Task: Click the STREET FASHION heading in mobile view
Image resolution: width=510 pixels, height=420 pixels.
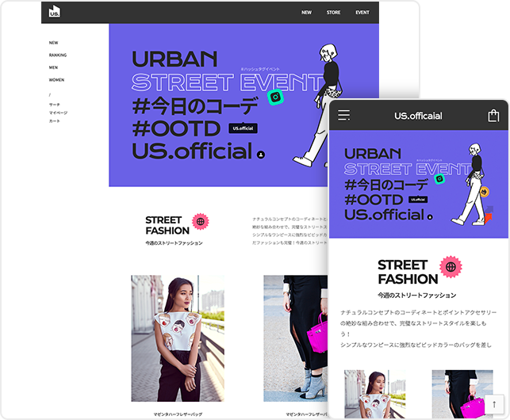Action: point(408,272)
